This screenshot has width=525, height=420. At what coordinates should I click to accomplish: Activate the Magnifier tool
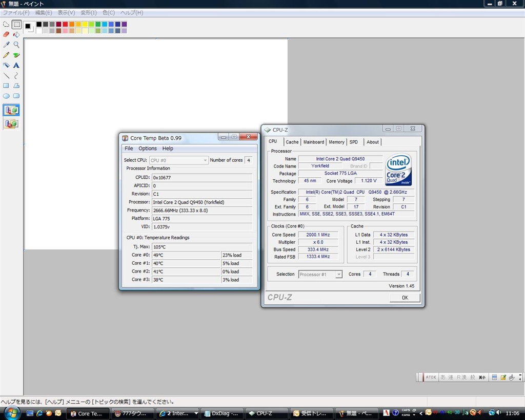point(16,45)
